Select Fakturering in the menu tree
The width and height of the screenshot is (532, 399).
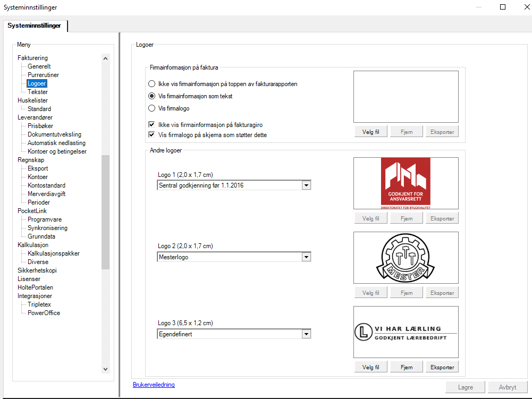click(x=32, y=58)
